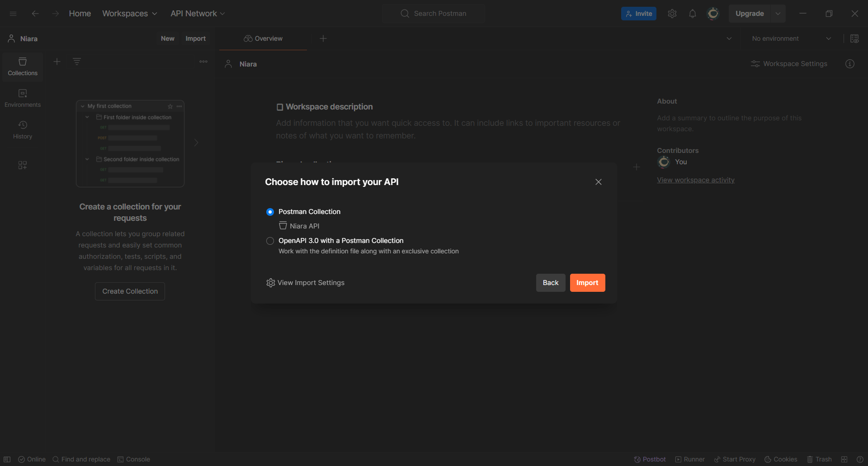Image resolution: width=868 pixels, height=466 pixels.
Task: Open Trash in status bar
Action: point(819,459)
